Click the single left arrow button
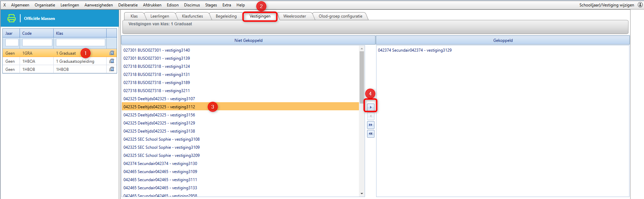 tap(370, 116)
